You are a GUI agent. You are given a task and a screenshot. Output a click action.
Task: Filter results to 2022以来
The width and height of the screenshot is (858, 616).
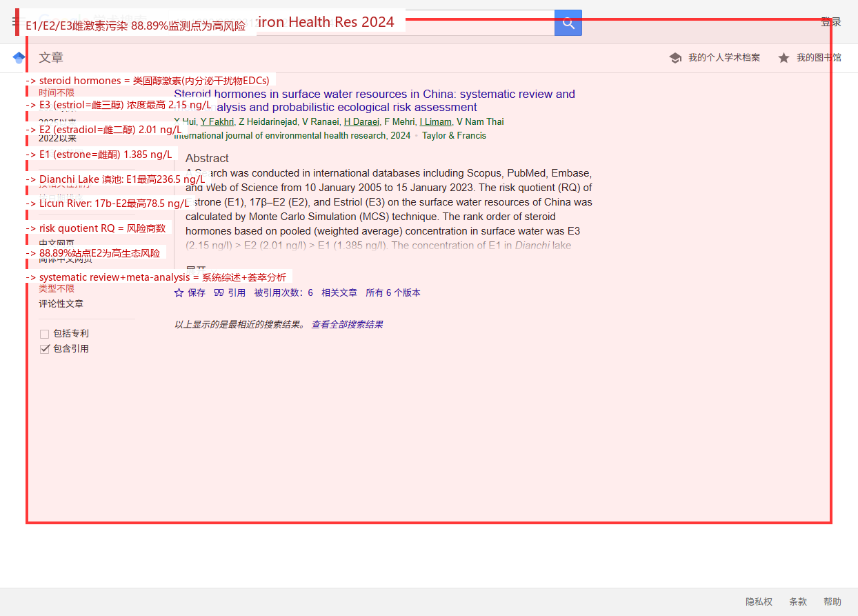58,138
